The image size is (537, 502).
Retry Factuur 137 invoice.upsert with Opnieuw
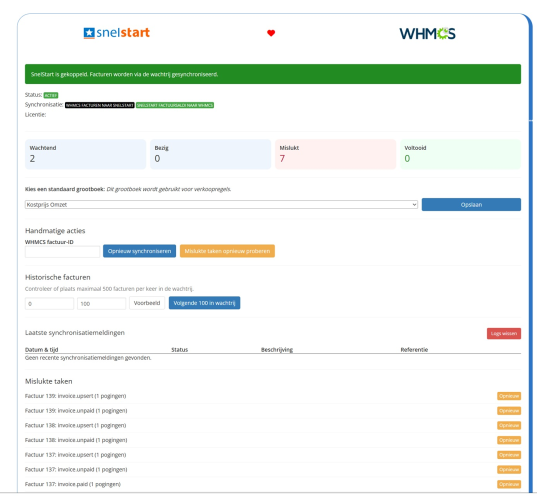coord(509,455)
